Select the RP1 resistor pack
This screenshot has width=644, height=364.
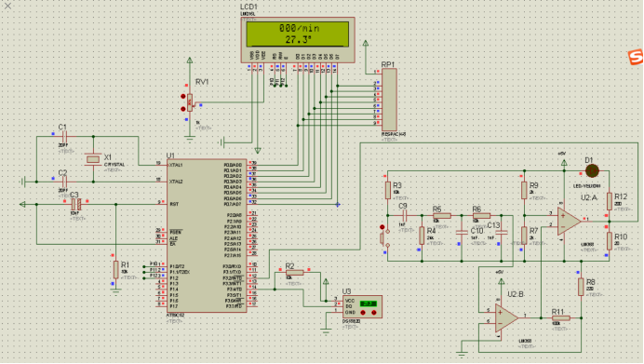(x=389, y=100)
